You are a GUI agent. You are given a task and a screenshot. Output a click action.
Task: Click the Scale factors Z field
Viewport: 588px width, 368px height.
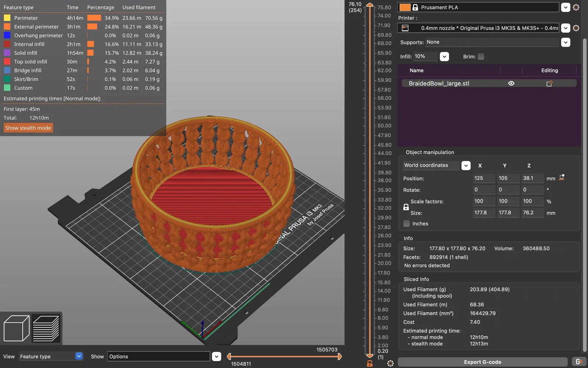tap(533, 201)
